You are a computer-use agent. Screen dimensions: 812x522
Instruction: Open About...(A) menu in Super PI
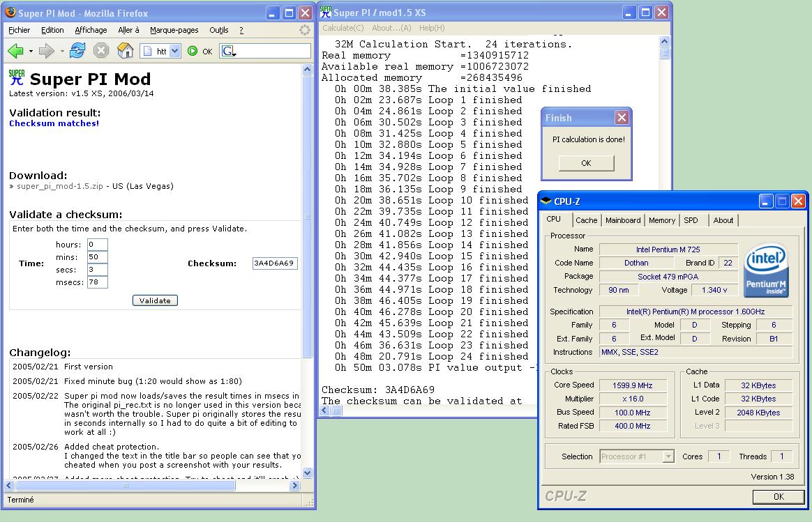(x=391, y=28)
